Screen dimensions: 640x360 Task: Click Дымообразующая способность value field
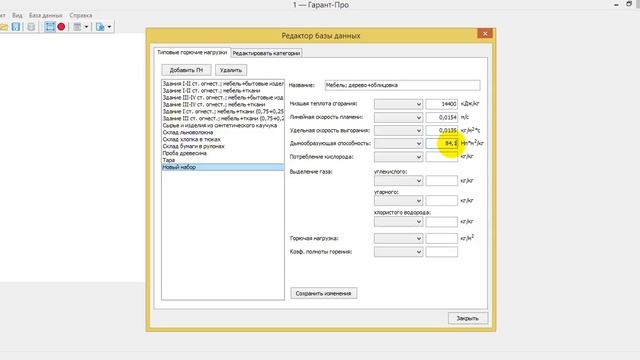coord(442,144)
